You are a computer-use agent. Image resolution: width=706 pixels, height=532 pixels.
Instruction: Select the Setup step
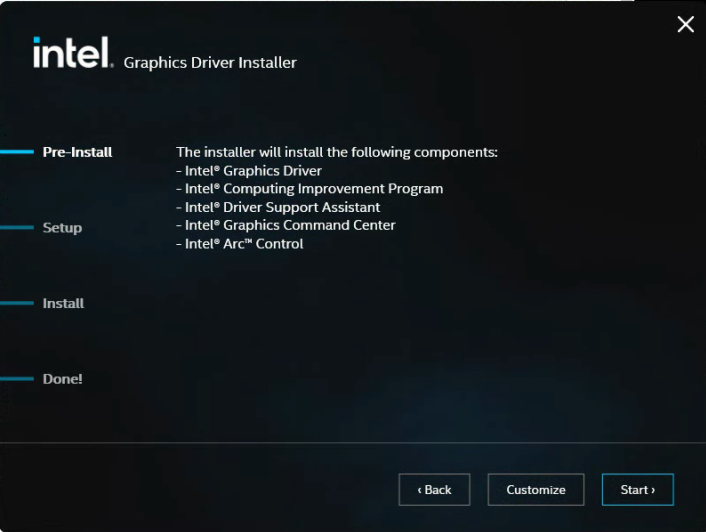click(62, 228)
